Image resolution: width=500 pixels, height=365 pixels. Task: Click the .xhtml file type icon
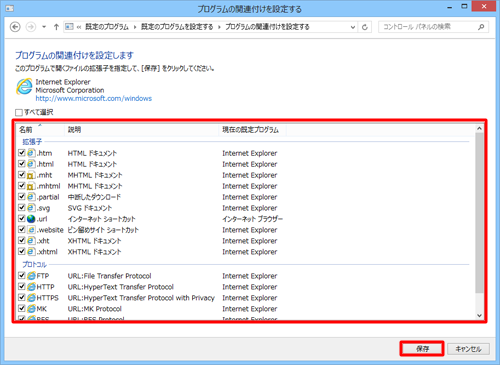coord(31,251)
